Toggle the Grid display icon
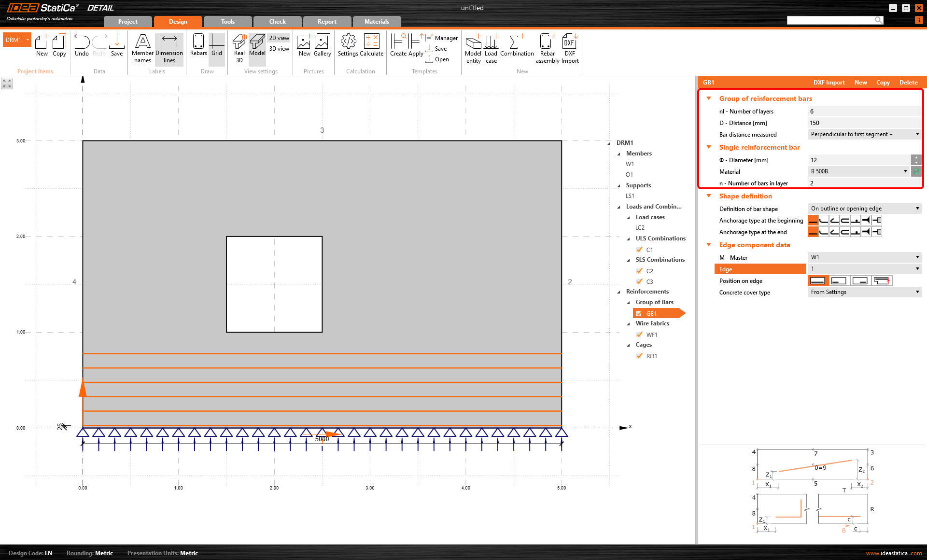Viewport: 927px width, 560px height. coord(216,46)
